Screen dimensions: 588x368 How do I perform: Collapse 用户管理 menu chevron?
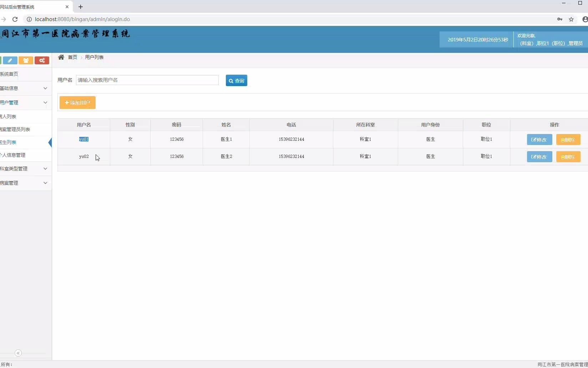pos(45,103)
